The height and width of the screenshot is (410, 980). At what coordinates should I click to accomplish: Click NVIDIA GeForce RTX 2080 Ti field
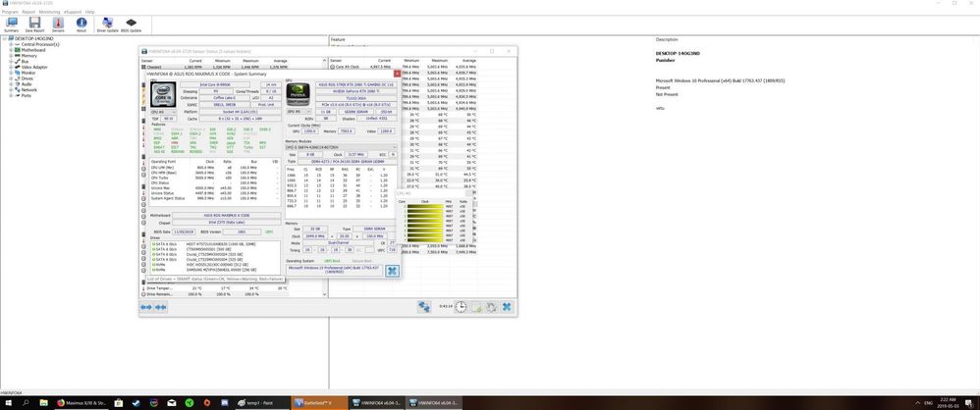(x=356, y=91)
